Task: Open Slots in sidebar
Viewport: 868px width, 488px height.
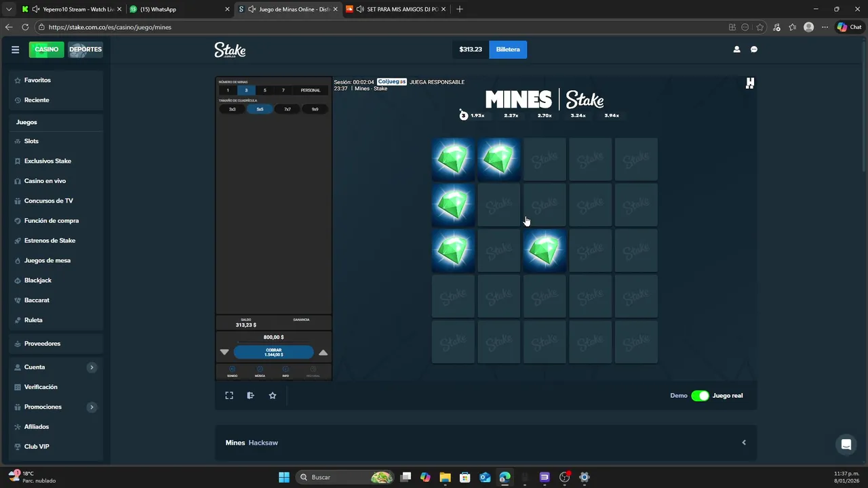Action: (31, 141)
